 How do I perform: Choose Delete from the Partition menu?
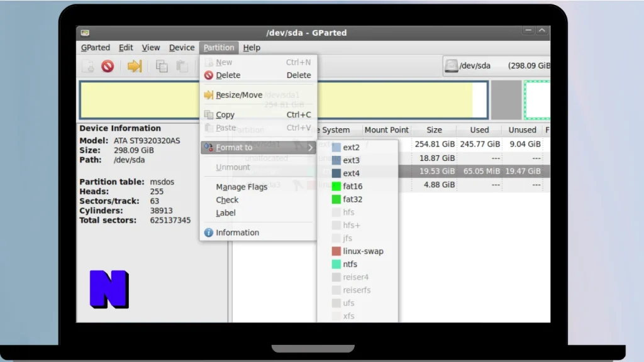[258, 75]
